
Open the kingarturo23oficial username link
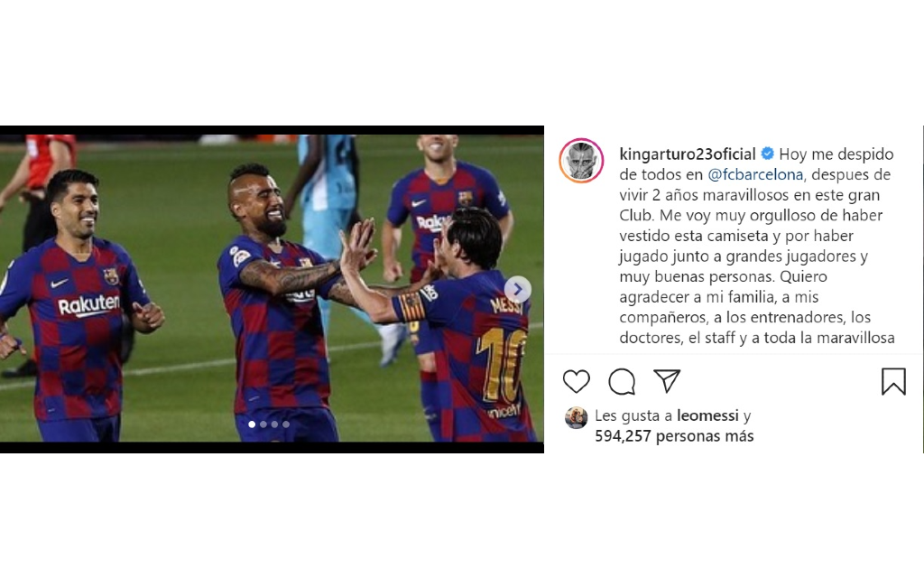point(687,154)
